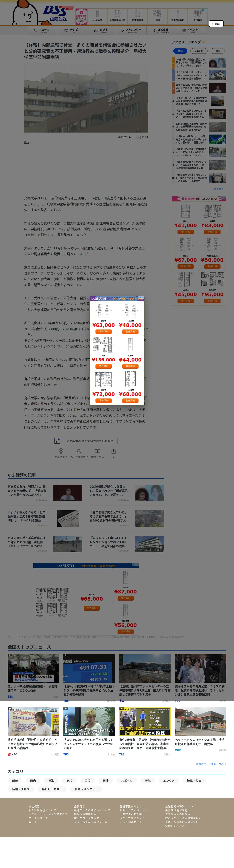Open 会社概要 footer link
Image resolution: width=234 pixels, height=868 pixels.
coord(34,806)
